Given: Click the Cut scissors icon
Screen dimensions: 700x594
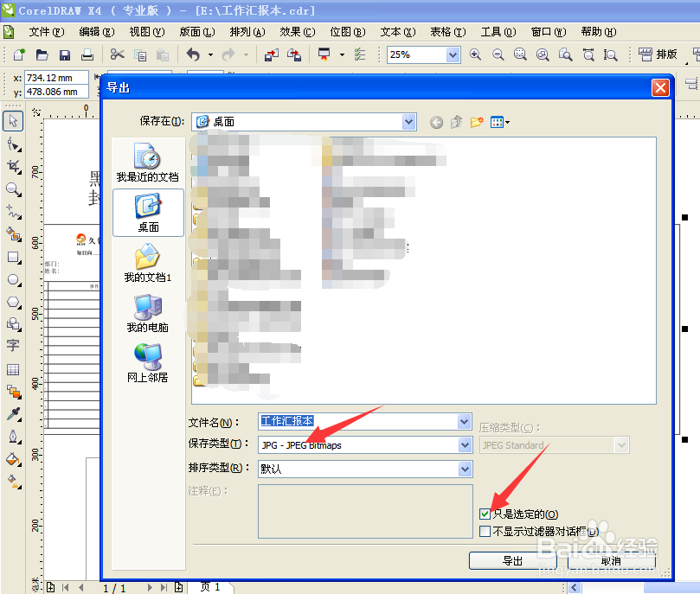Looking at the screenshot, I should click(117, 54).
